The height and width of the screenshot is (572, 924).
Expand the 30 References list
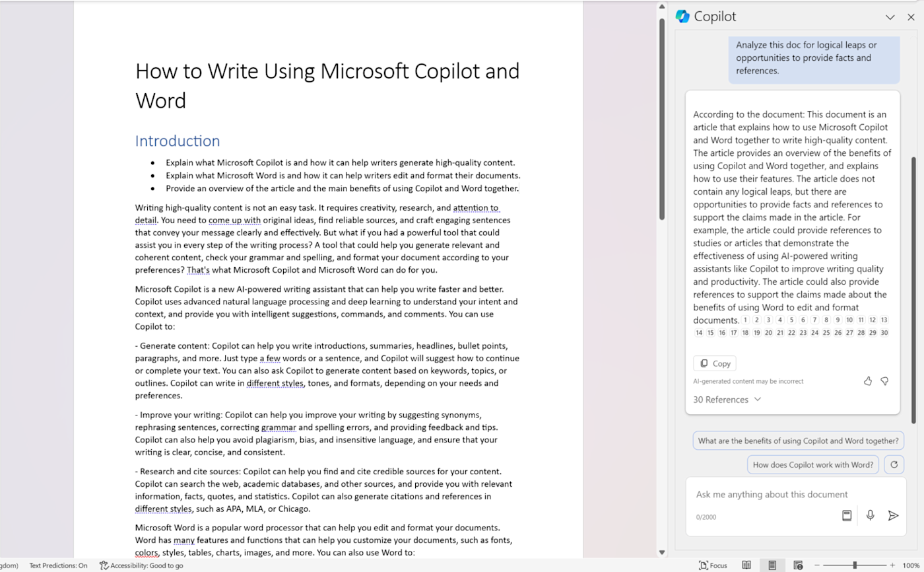(727, 400)
